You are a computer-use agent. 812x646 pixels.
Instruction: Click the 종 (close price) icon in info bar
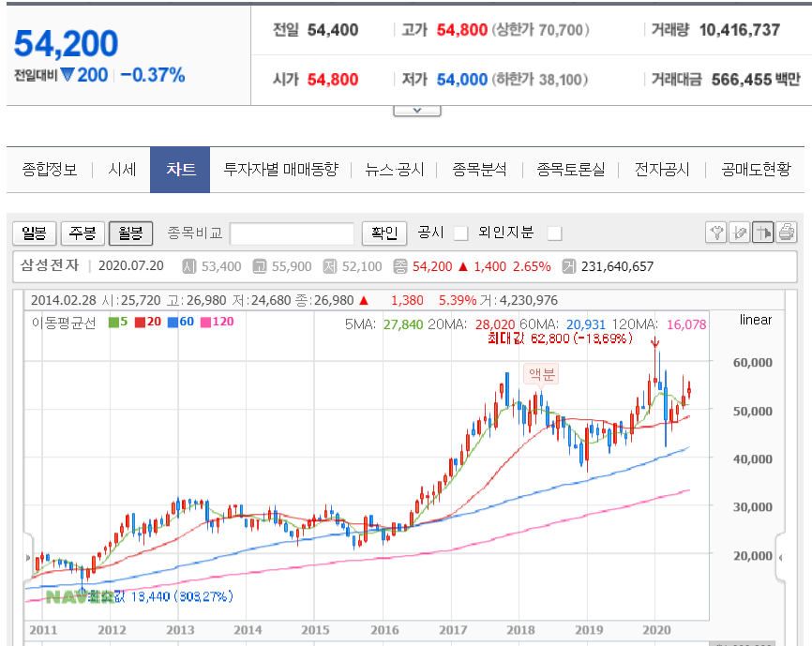click(x=400, y=266)
